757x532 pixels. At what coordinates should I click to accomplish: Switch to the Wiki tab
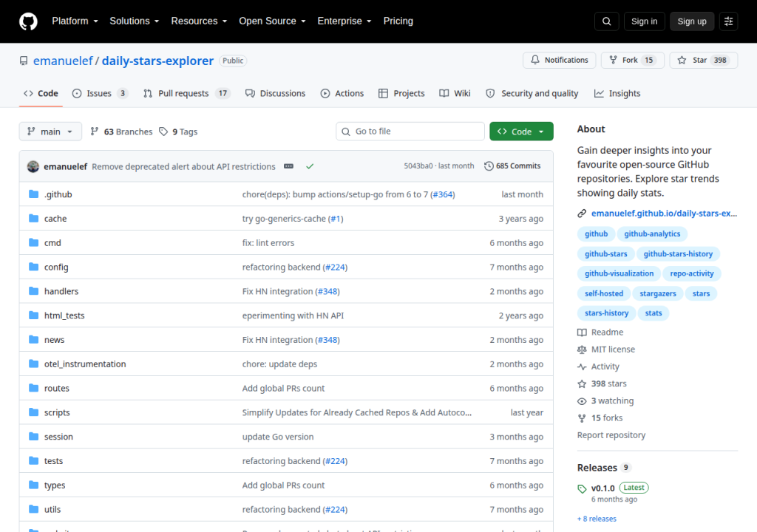pos(455,93)
